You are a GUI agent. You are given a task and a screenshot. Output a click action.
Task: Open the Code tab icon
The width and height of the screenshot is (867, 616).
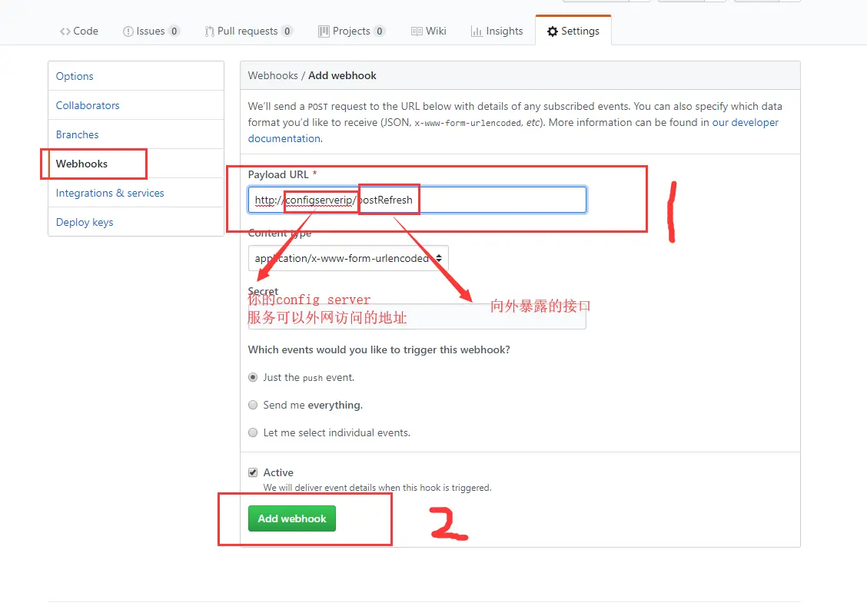click(x=65, y=31)
